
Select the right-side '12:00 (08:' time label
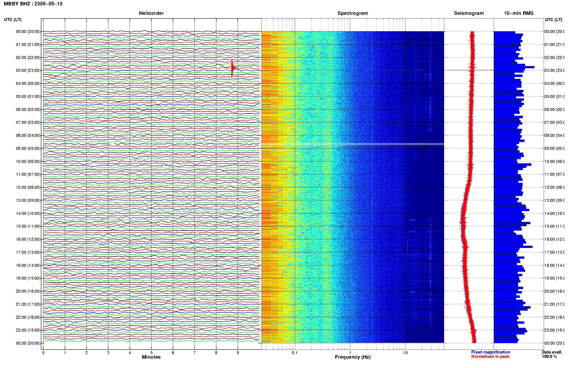point(555,187)
